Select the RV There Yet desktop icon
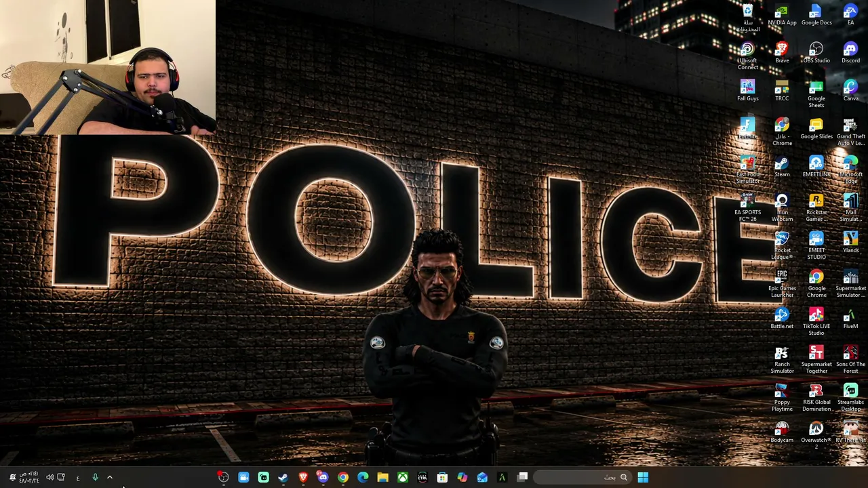Image resolution: width=868 pixels, height=488 pixels. tap(850, 432)
